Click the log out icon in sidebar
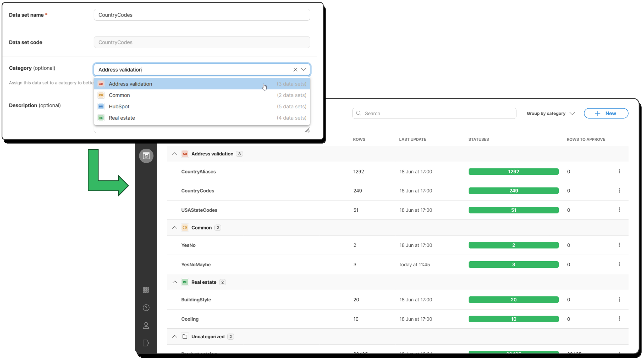 [146, 343]
